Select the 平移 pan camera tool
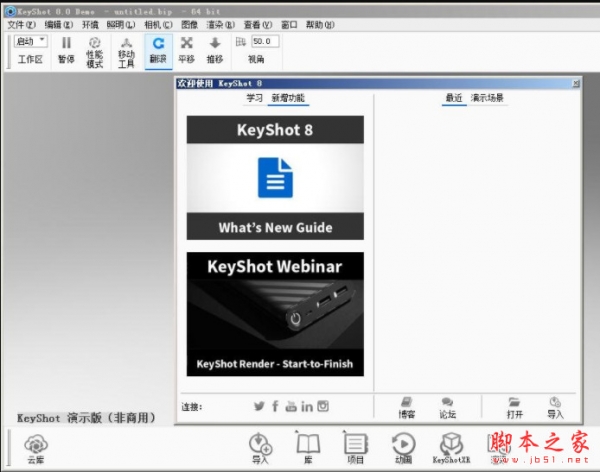Screen dimensions: 600x472 click(x=186, y=50)
